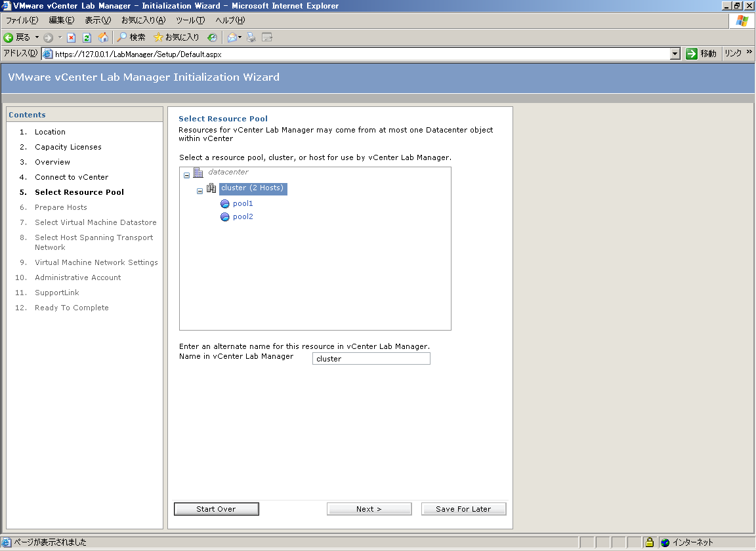The width and height of the screenshot is (756, 551).
Task: Click the security lock icon in status bar
Action: pos(650,542)
